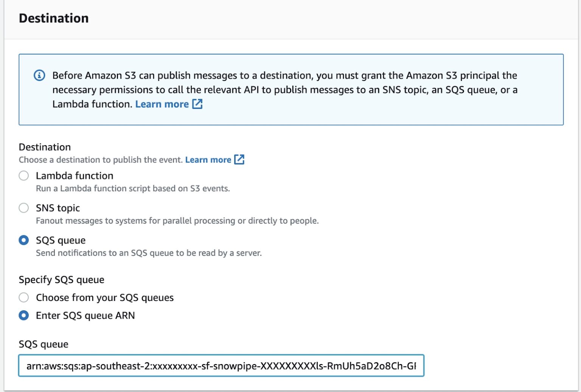
Task: Click the 'Specify SQS queue' label
Action: [61, 279]
